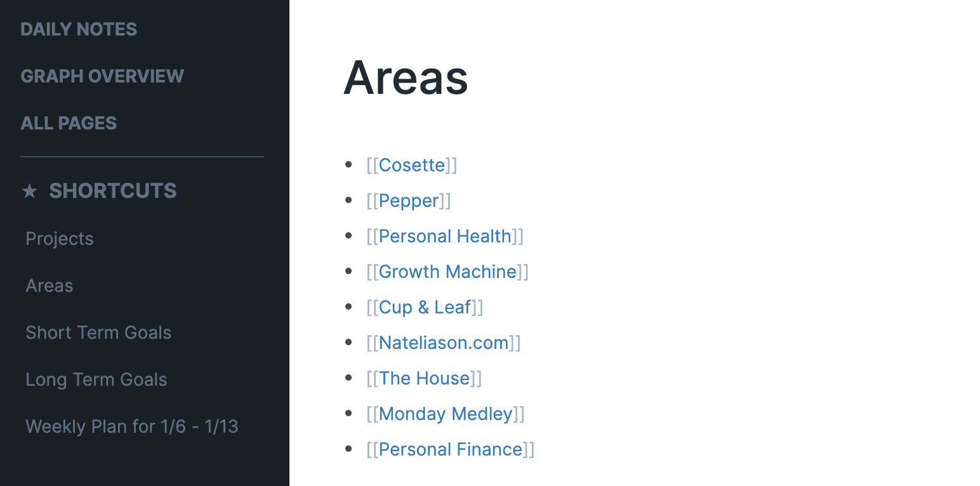Click the bullet beside Personal Finance
The image size is (980, 486).
[348, 449]
